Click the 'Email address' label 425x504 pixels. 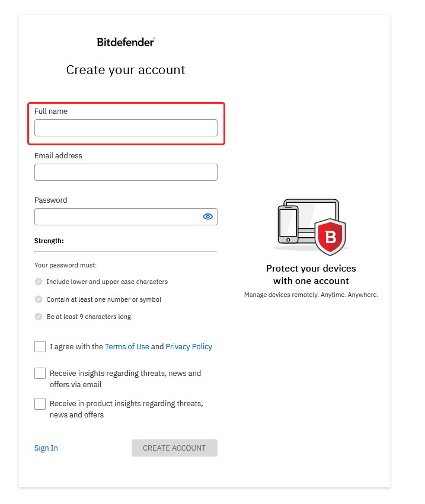[x=58, y=155]
